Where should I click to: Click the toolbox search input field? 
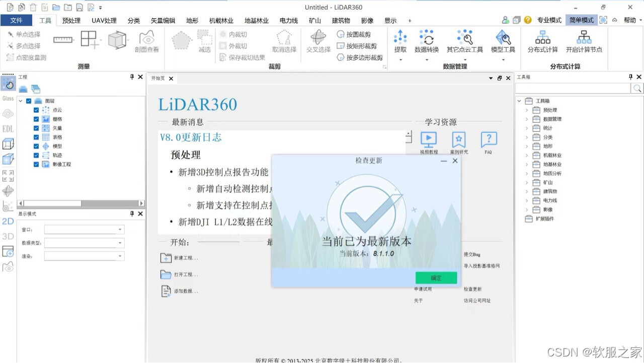pyautogui.click(x=573, y=89)
